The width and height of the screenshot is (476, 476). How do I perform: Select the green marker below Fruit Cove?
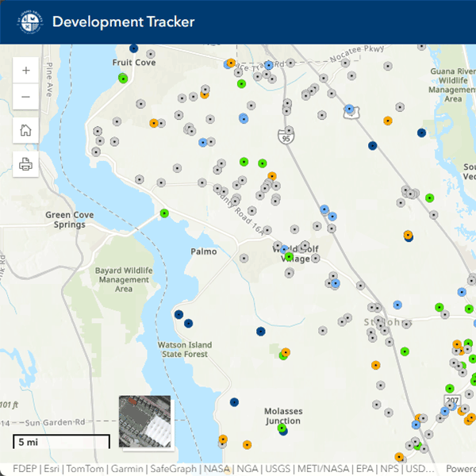tap(123, 78)
